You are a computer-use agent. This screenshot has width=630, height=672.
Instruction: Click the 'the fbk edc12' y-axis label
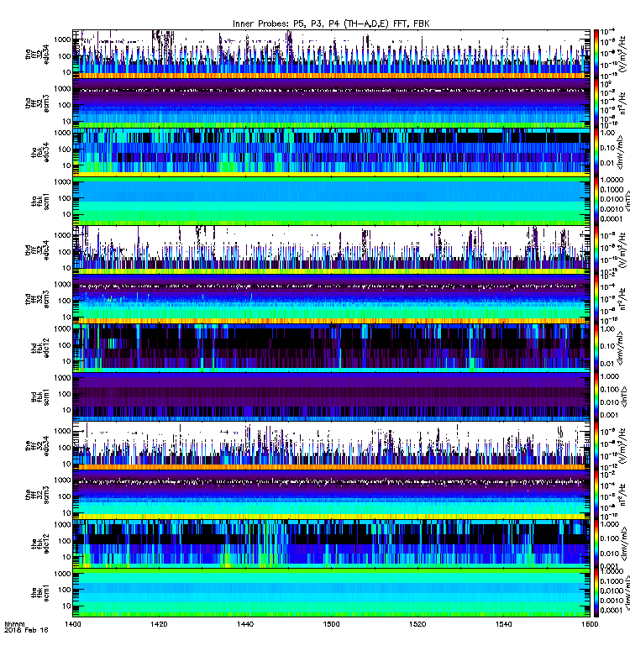click(x=40, y=543)
